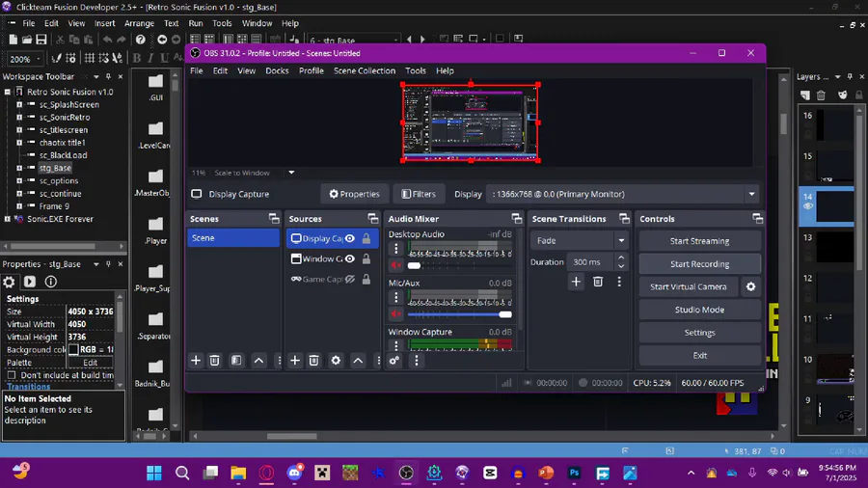Open Docks menu in OBS

click(277, 70)
